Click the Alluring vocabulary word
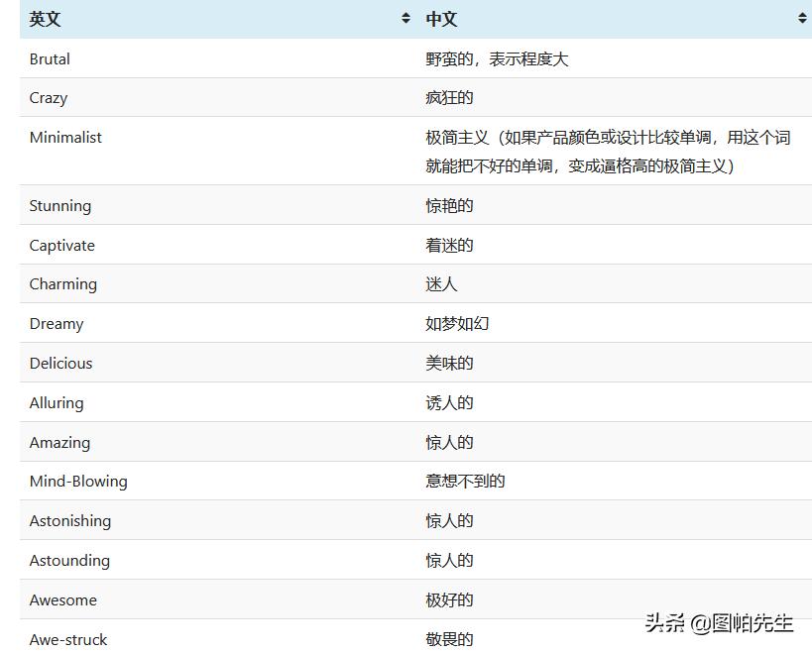The height and width of the screenshot is (652, 812). coord(57,402)
